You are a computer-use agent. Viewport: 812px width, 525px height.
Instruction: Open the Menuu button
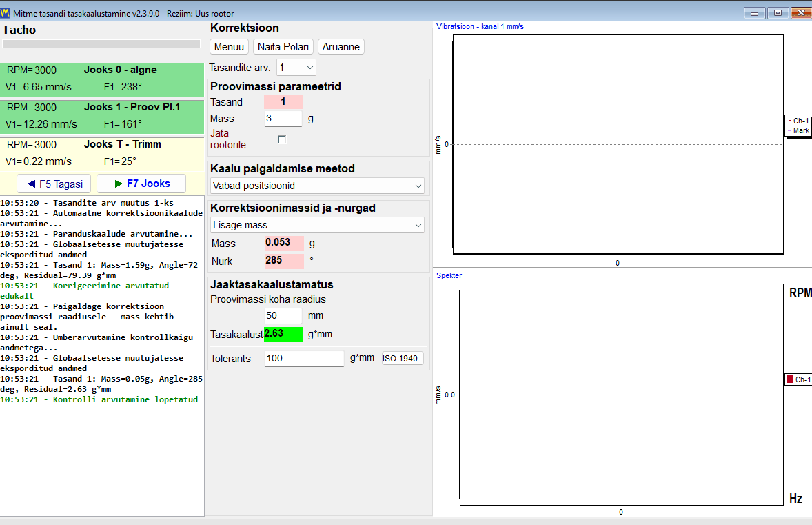[229, 47]
